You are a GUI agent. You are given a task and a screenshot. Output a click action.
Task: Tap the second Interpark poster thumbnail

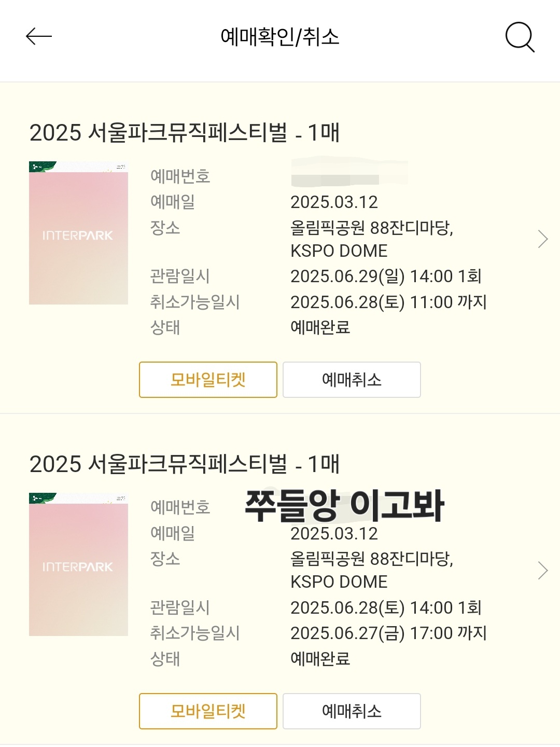click(78, 564)
